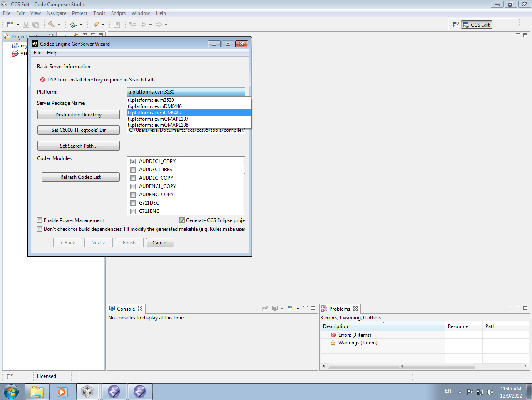The height and width of the screenshot is (400, 532).
Task: Click the Platform combo box field
Action: click(x=186, y=92)
